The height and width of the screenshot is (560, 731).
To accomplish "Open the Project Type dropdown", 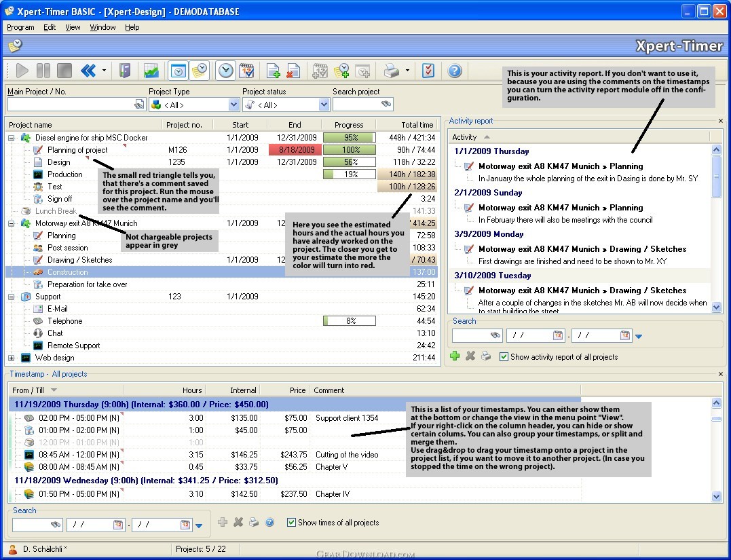I will [x=234, y=105].
